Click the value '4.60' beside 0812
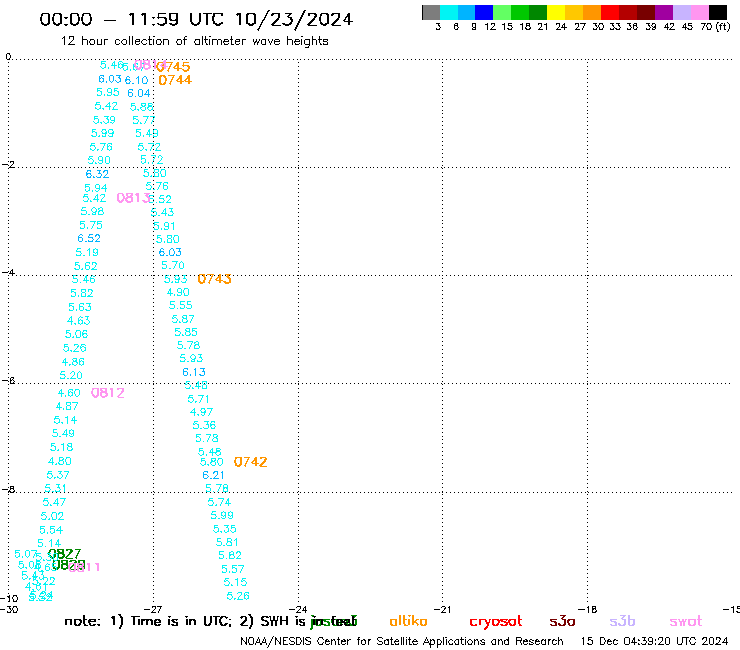The width and height of the screenshot is (740, 650). point(69,393)
